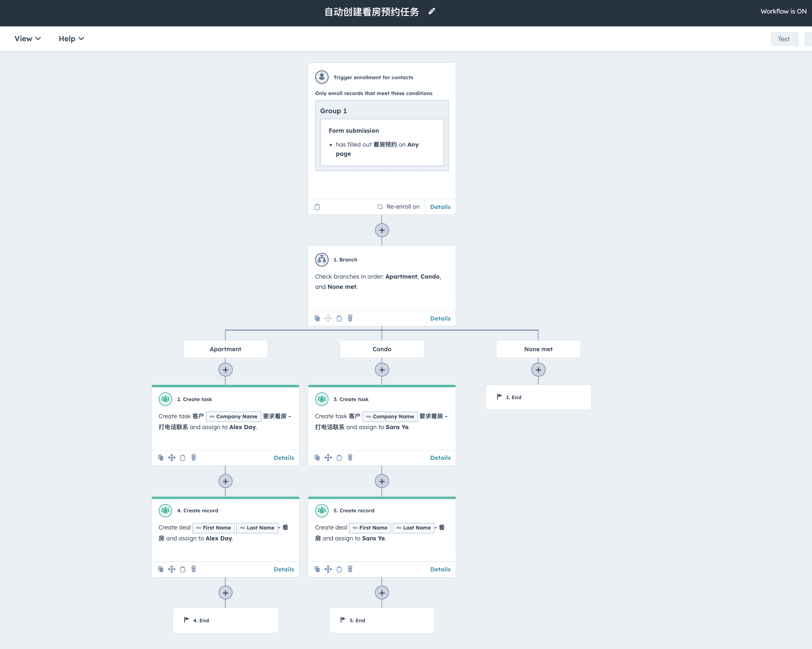Check the enrollment condition checkbox

(317, 207)
